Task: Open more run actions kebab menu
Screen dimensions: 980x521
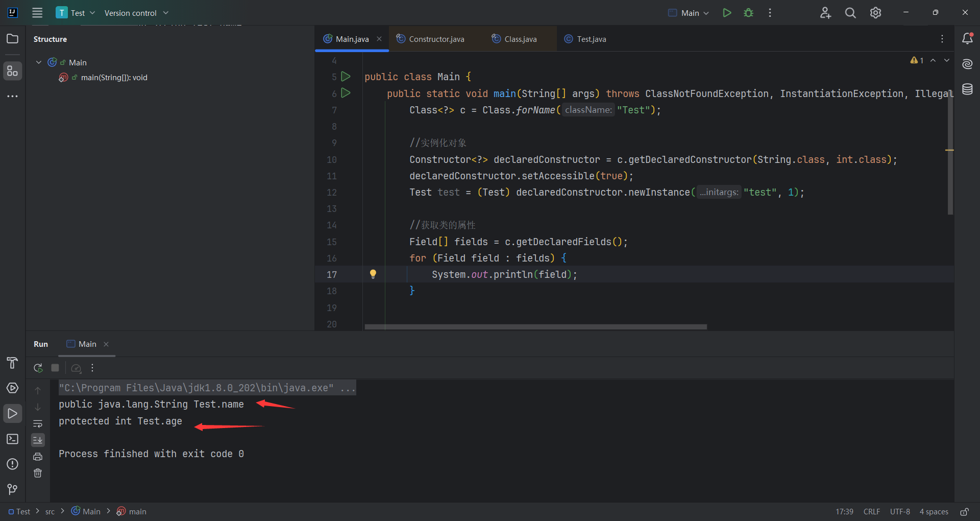Action: (x=770, y=13)
